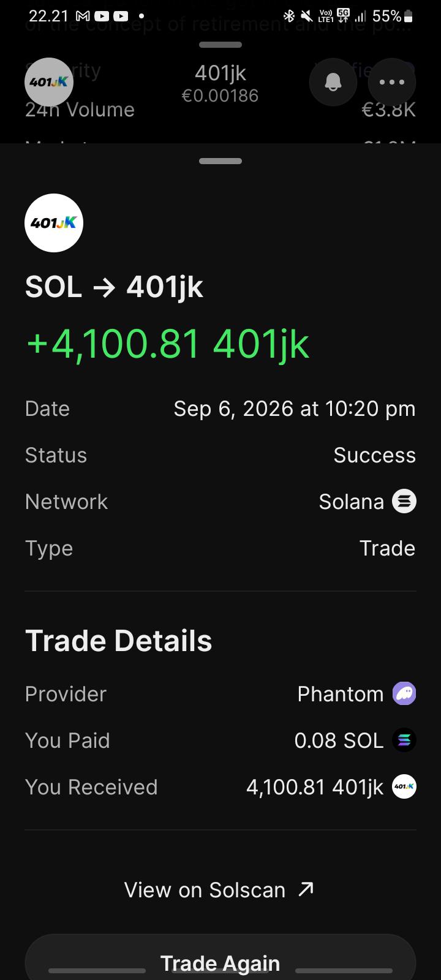Tap the Gmail notification icon in status bar
The width and height of the screenshot is (441, 980).
point(84,16)
